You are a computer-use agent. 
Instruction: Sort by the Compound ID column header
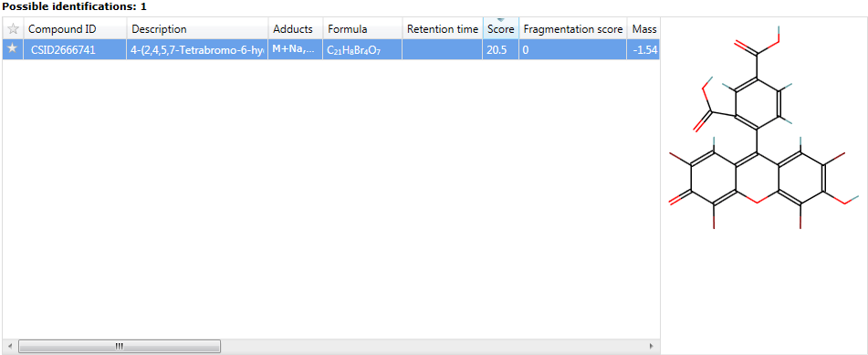tap(75, 29)
